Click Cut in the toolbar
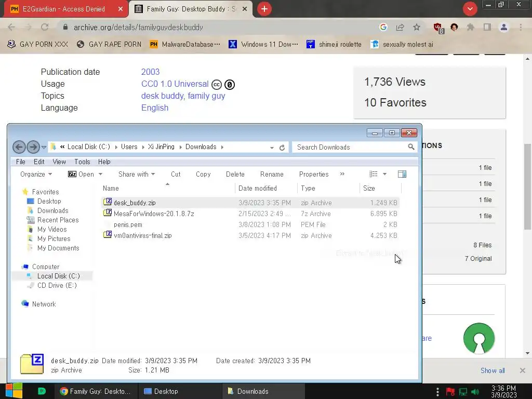The width and height of the screenshot is (532, 399). 176,174
